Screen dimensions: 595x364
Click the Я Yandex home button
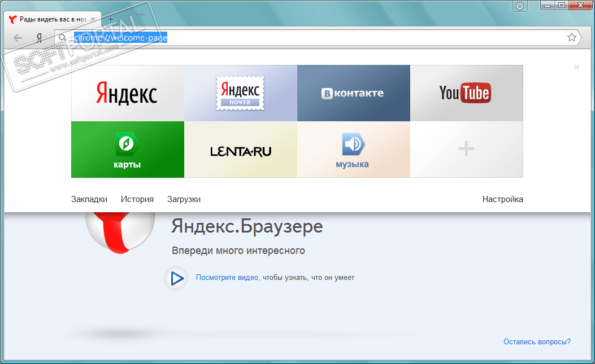click(39, 38)
